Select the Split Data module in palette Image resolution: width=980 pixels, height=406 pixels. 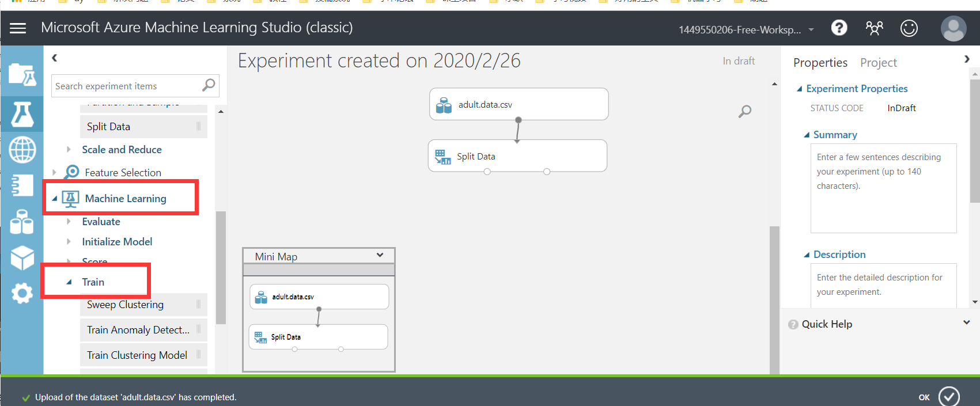(143, 127)
